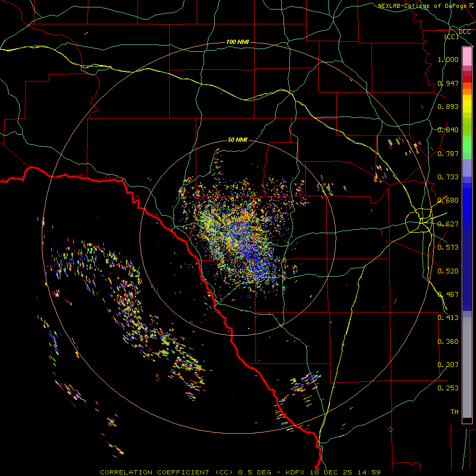Pick the dark navy color bar segment
Viewport: 476px width, 476px height.
(467, 270)
